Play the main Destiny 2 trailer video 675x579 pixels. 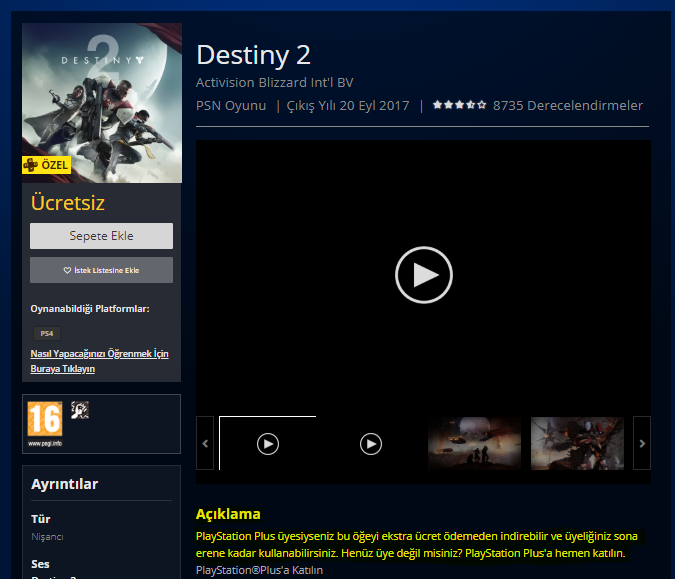424,275
